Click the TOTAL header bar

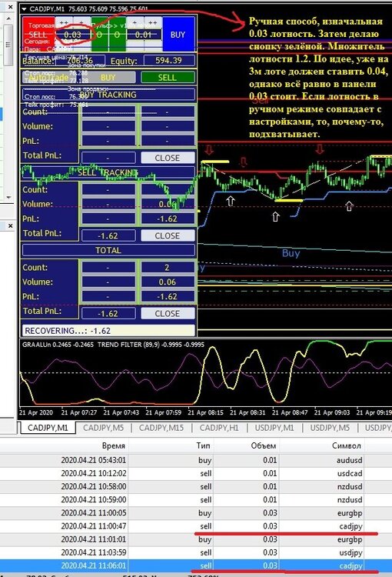(108, 250)
